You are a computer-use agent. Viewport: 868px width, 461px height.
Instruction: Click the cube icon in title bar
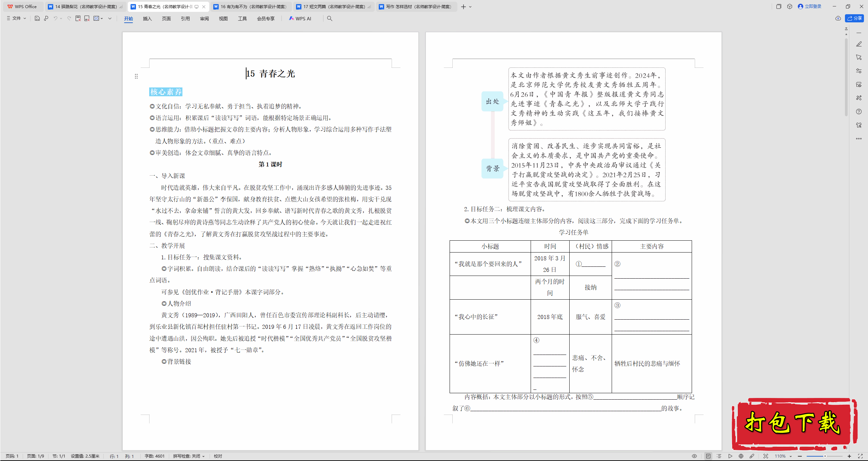(x=790, y=6)
